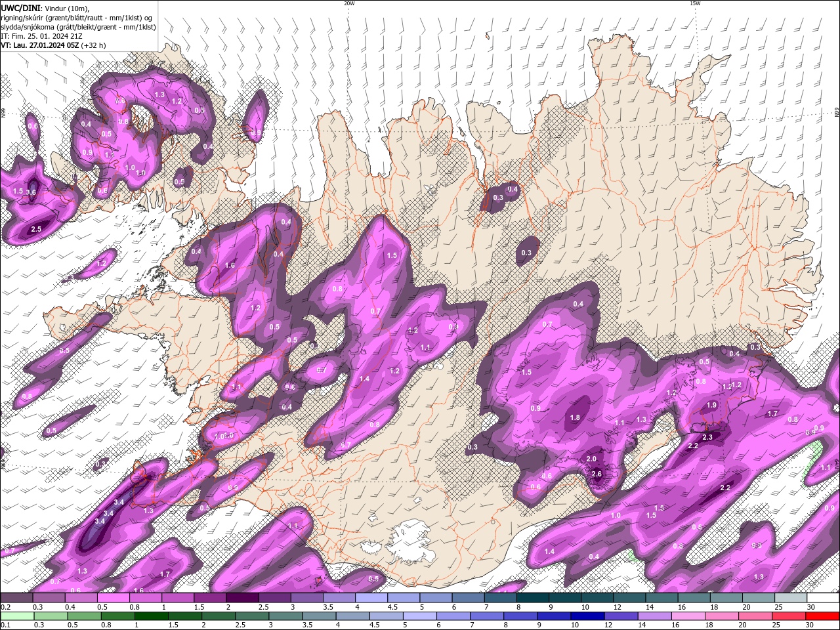Click the 15W longitude label

tap(695, 3)
